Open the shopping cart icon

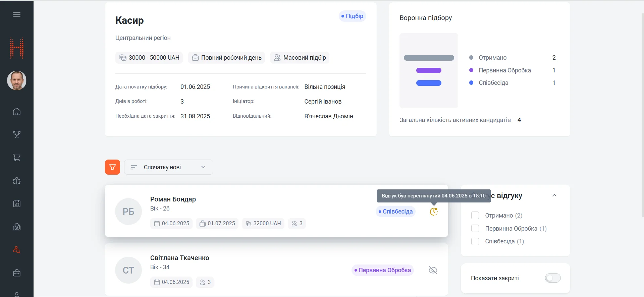[x=17, y=158]
